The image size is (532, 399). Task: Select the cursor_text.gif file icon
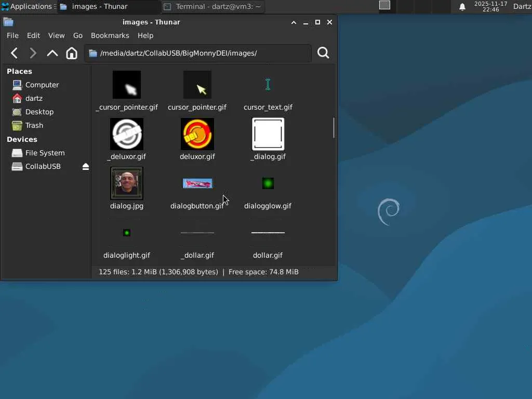pos(268,85)
